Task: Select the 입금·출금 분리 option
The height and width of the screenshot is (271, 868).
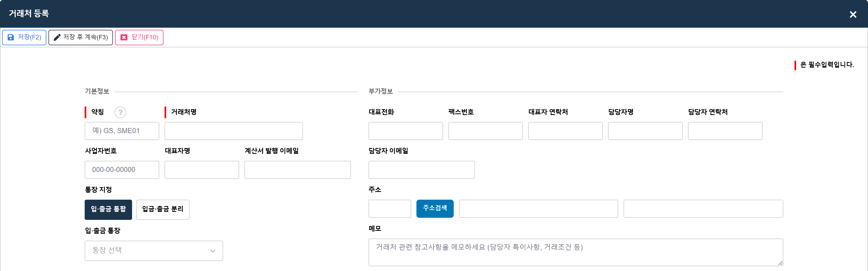Action: pyautogui.click(x=163, y=209)
